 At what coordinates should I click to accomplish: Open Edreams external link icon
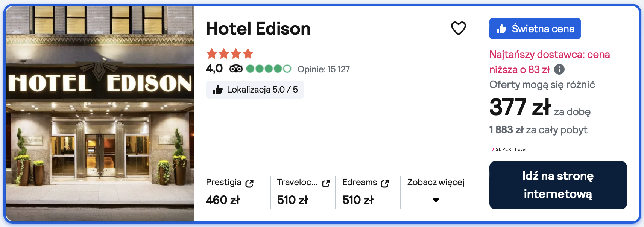385,183
